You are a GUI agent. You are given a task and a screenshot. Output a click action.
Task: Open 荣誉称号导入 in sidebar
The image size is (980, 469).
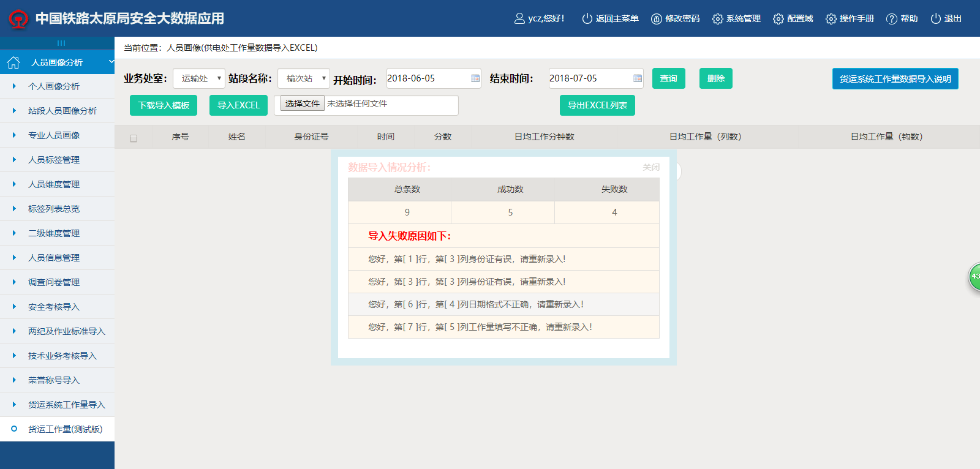coord(57,380)
